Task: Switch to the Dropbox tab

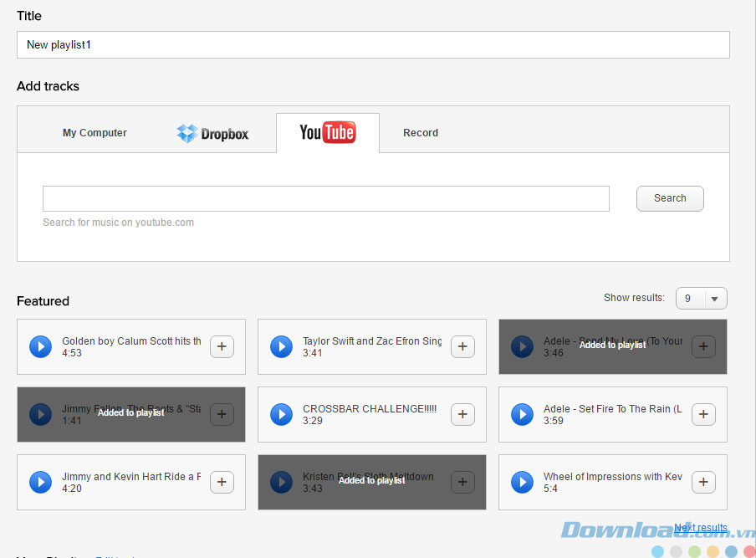Action: (x=212, y=133)
